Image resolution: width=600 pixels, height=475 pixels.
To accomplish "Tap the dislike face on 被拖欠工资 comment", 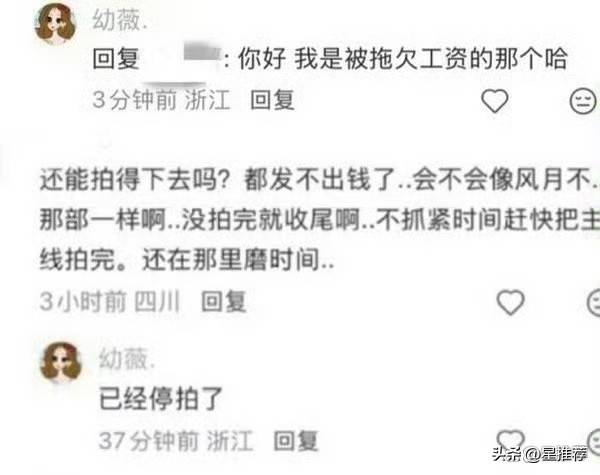I will pyautogui.click(x=584, y=101).
